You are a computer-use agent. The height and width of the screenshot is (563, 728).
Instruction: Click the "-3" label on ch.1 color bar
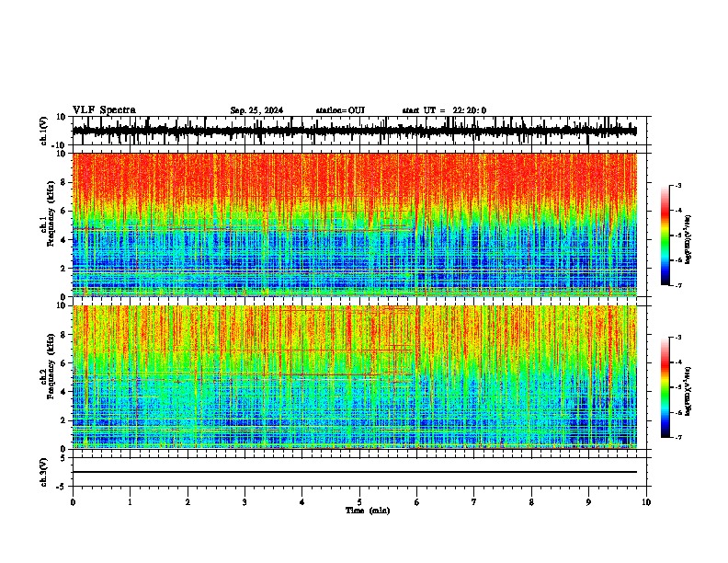678,186
